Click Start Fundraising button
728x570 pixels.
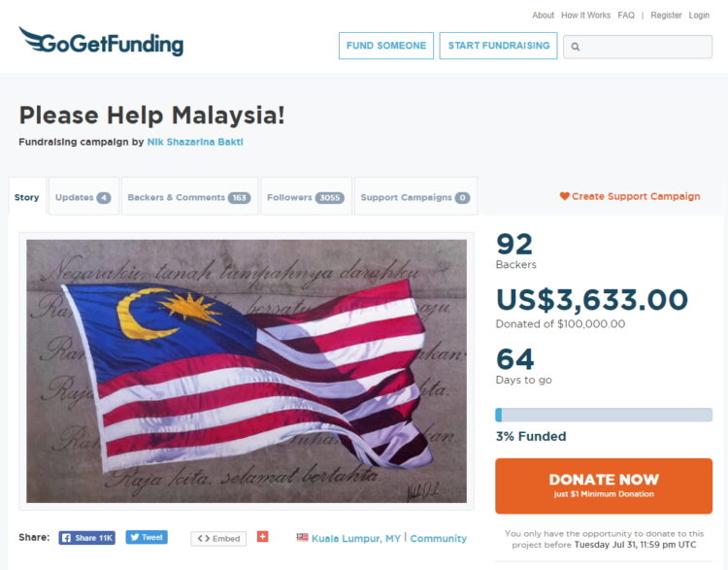(499, 46)
